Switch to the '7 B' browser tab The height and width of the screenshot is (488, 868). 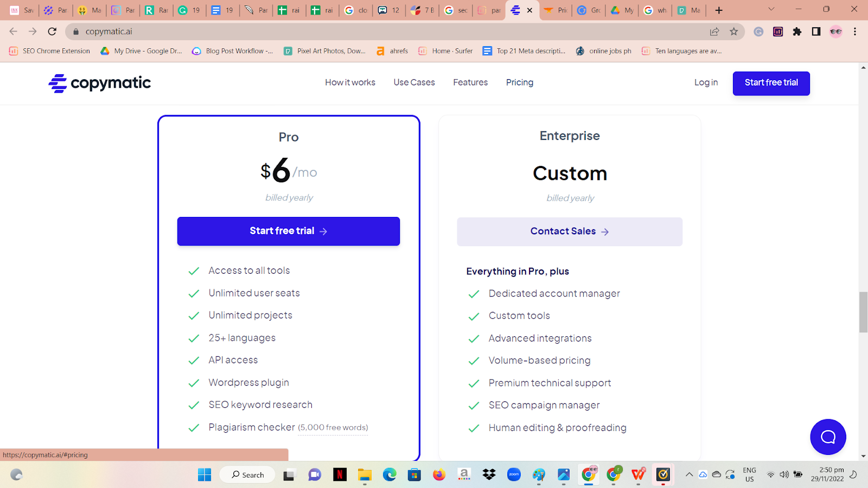(422, 10)
